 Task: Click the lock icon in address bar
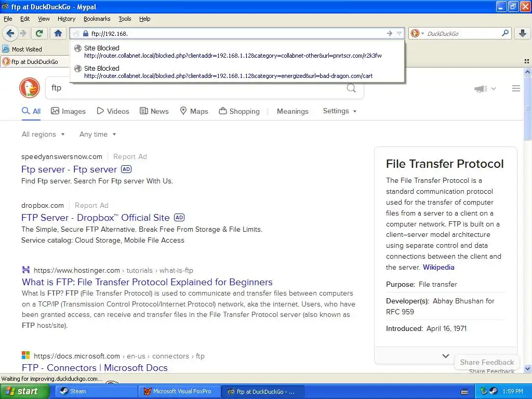[86, 34]
